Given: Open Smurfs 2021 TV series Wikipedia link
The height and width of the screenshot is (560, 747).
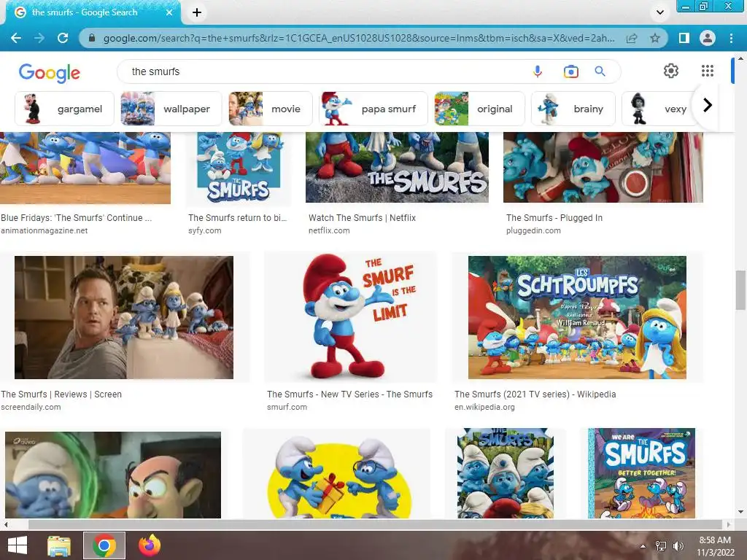Looking at the screenshot, I should tap(535, 394).
